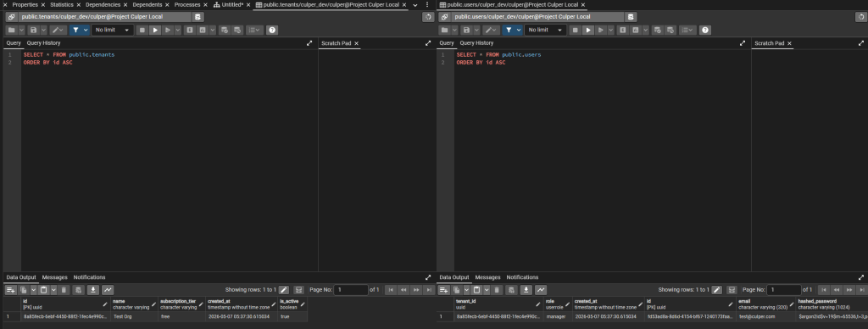
Task: Toggle edit mode pencil beside users Showing rows
Action: 716,290
